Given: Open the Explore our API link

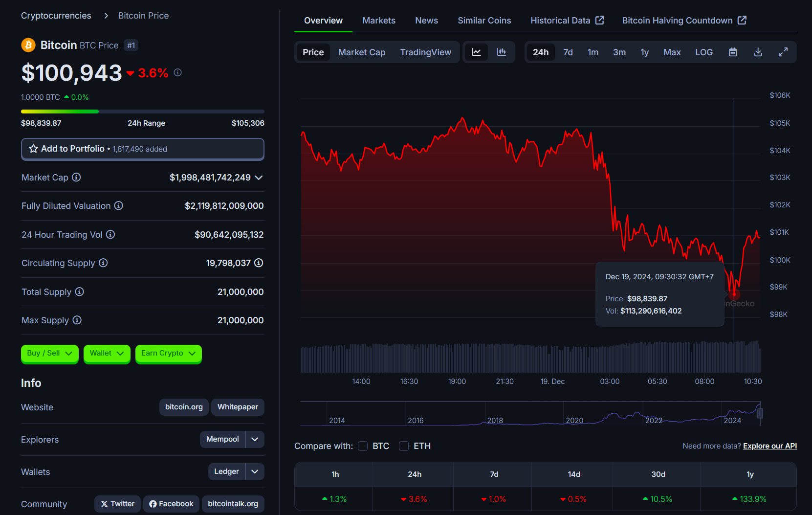Looking at the screenshot, I should click(769, 446).
